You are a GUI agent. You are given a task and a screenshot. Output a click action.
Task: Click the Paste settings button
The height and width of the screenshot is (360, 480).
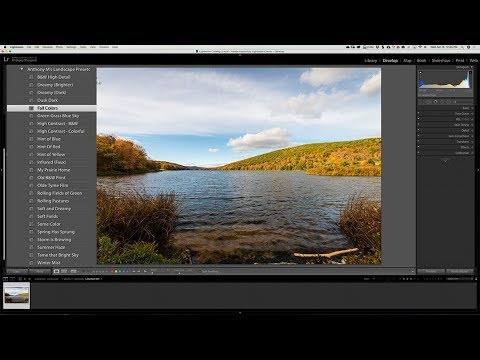tap(40, 271)
